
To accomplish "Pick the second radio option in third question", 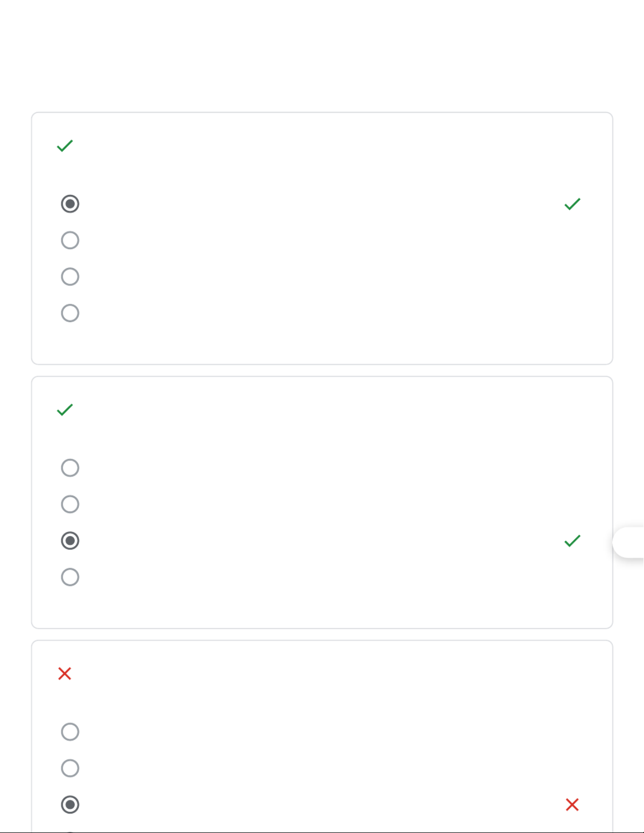I will (x=70, y=768).
